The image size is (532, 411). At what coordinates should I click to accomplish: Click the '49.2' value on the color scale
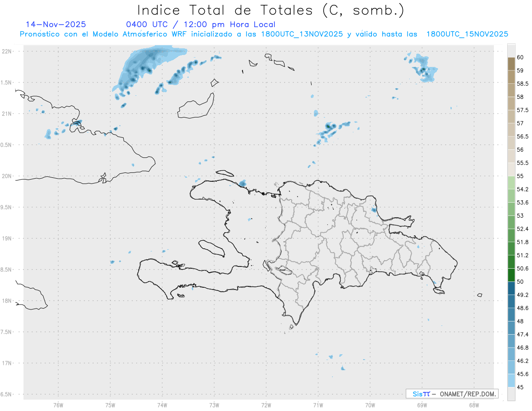click(x=522, y=295)
